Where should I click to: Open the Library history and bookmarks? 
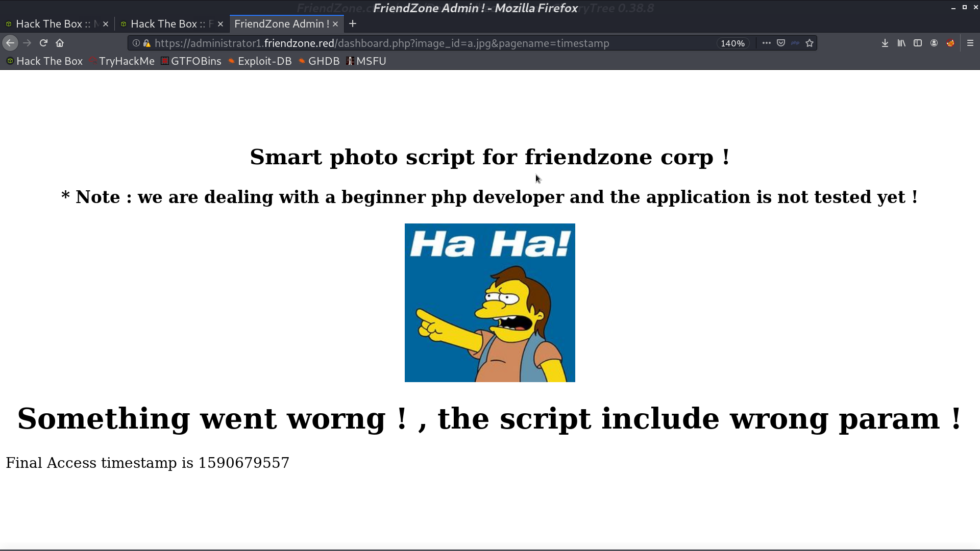coord(901,43)
